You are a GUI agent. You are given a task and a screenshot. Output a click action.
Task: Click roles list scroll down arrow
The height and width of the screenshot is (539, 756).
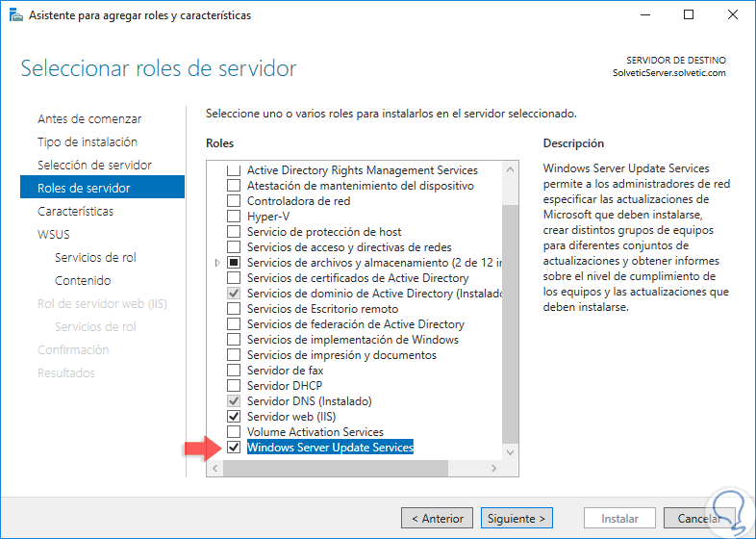pyautogui.click(x=511, y=452)
